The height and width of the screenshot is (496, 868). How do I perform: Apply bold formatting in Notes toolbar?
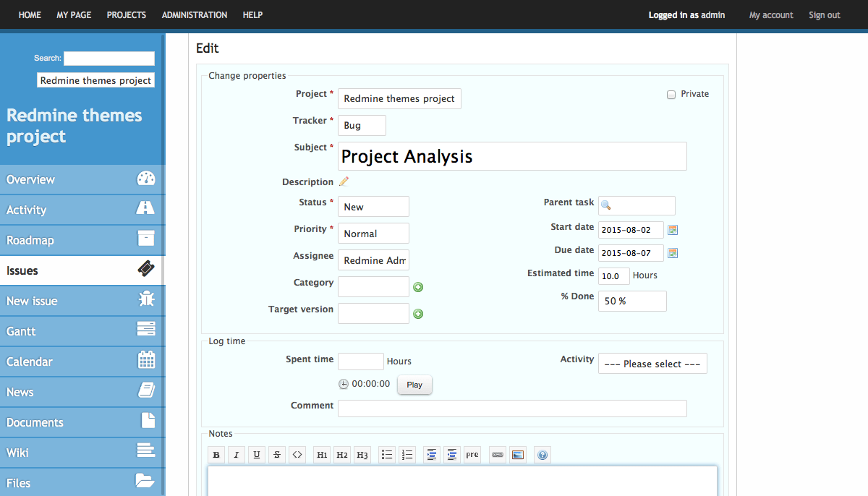216,455
